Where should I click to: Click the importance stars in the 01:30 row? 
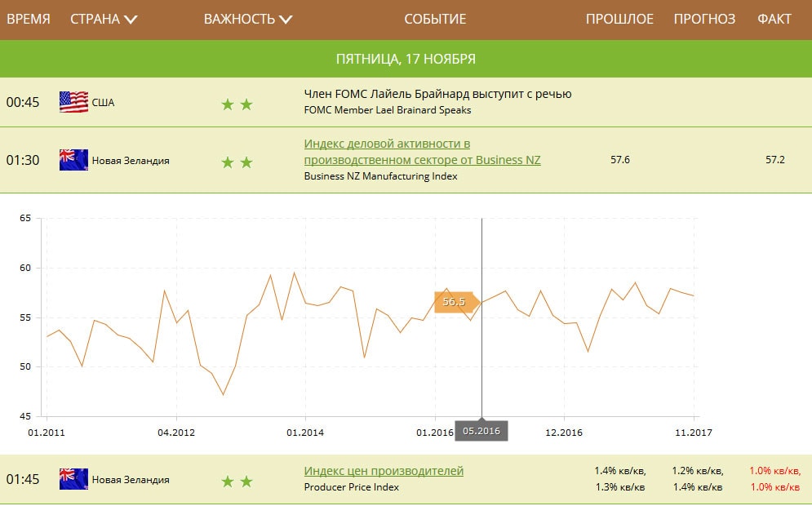[237, 162]
